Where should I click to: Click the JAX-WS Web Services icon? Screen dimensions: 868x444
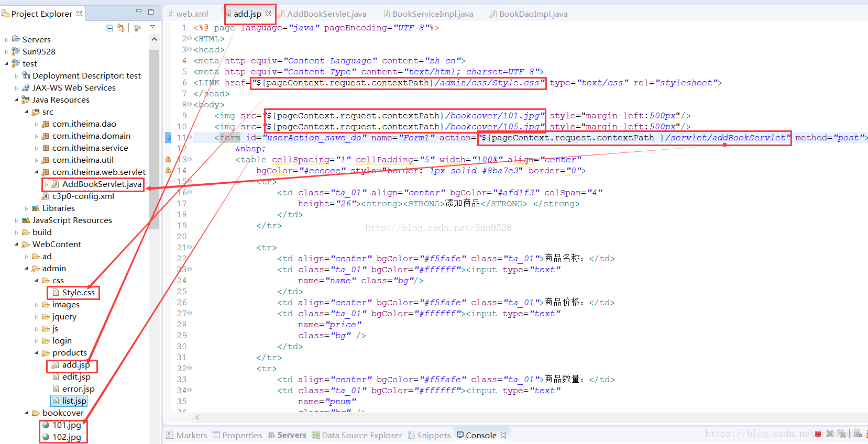[x=26, y=87]
